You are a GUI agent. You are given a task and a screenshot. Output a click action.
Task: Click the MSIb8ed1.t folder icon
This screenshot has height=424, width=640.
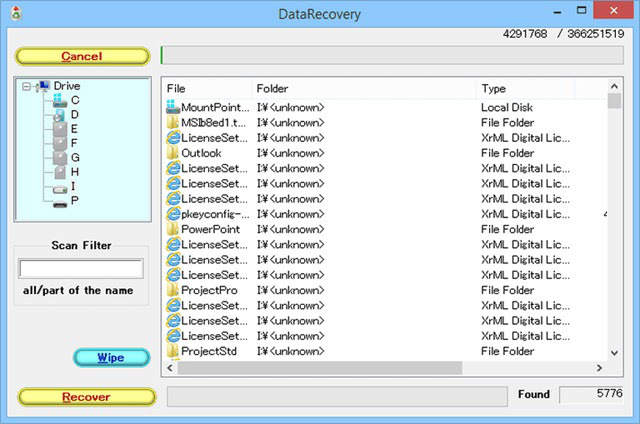173,122
